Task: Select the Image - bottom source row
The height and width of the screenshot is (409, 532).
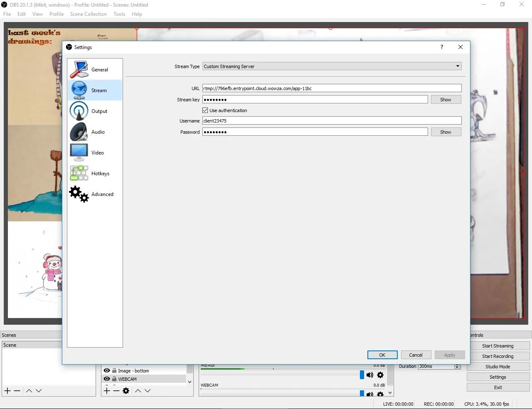Action: click(144, 370)
